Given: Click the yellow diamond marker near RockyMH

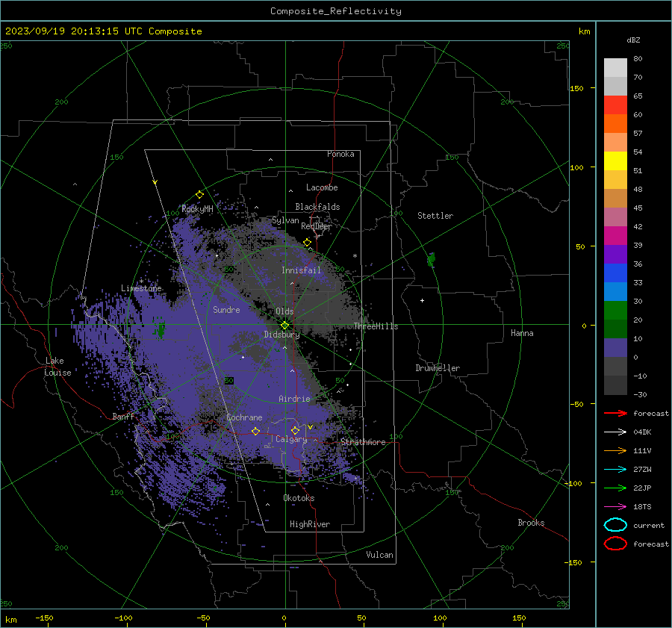Looking at the screenshot, I should click(x=199, y=195).
